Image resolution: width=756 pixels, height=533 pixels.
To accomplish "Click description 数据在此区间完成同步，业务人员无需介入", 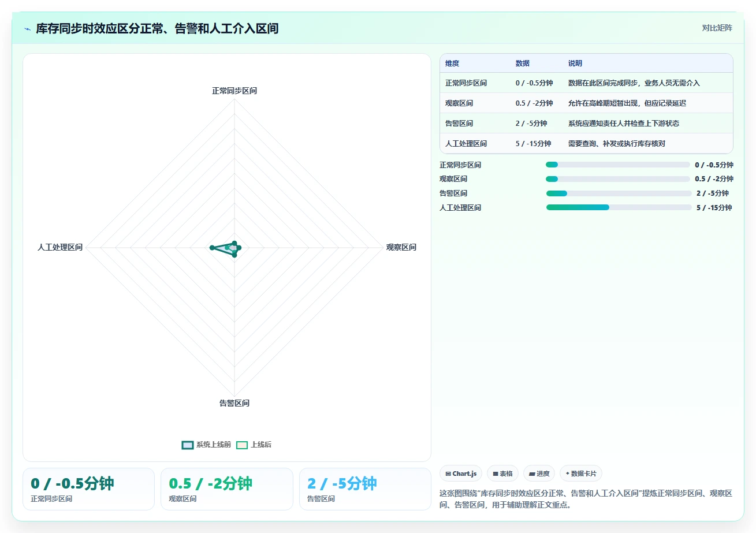I will (x=634, y=83).
